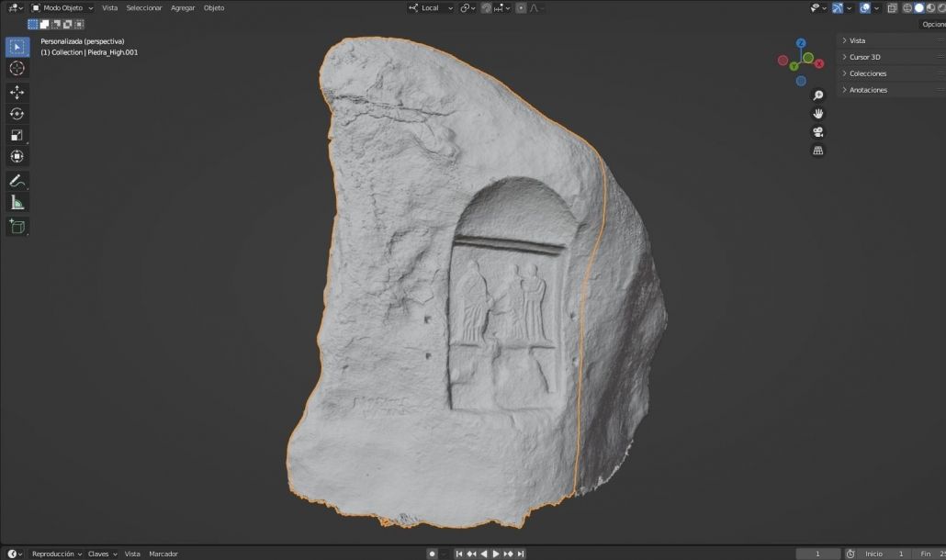Click current frame number field
Screen dimensions: 946x560
[818, 554]
